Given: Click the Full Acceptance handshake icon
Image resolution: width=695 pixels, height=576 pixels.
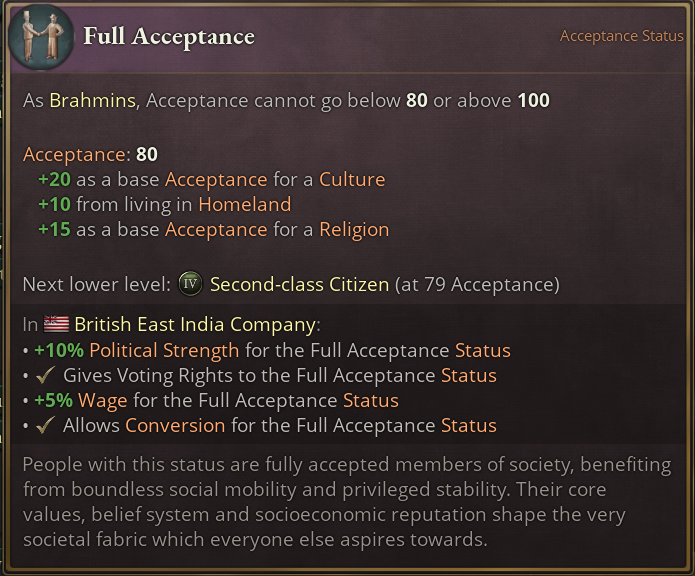Looking at the screenshot, I should coord(40,37).
